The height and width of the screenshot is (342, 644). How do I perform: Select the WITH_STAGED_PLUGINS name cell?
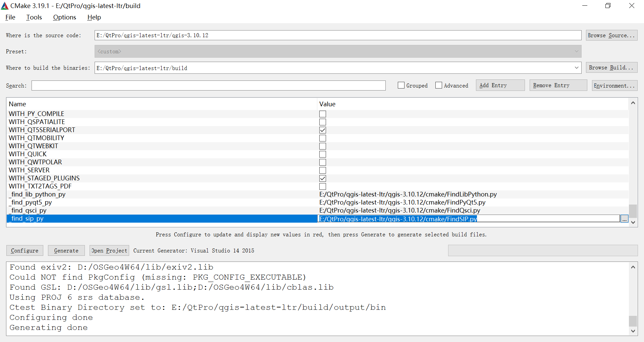[44, 178]
